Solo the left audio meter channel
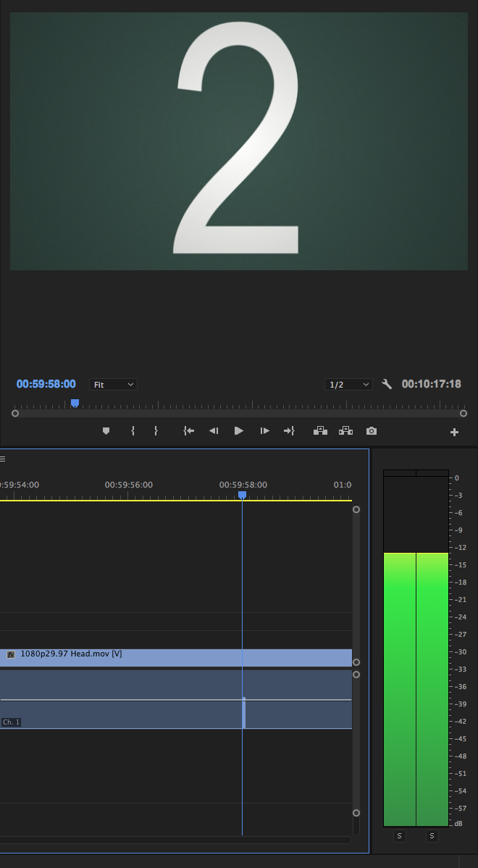The width and height of the screenshot is (478, 868). [x=400, y=836]
